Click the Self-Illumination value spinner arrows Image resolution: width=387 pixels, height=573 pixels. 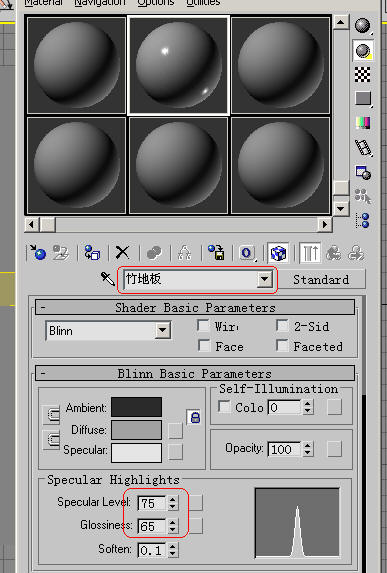pyautogui.click(x=308, y=407)
